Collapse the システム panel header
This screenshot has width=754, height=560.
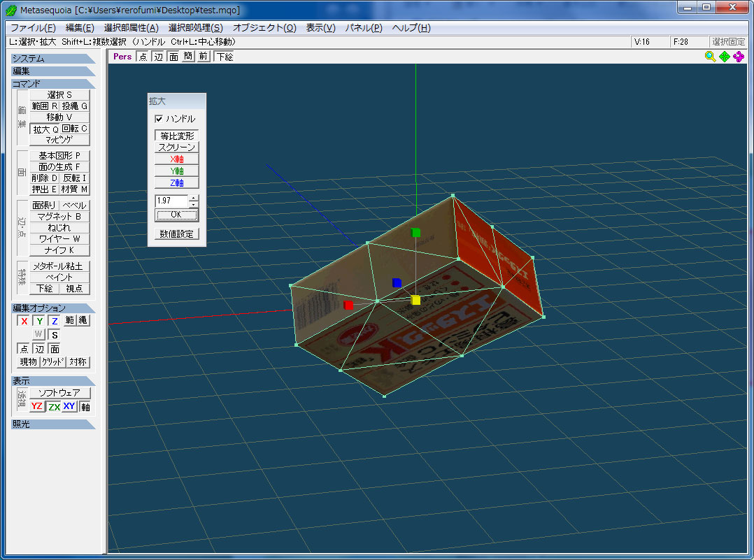[53, 59]
